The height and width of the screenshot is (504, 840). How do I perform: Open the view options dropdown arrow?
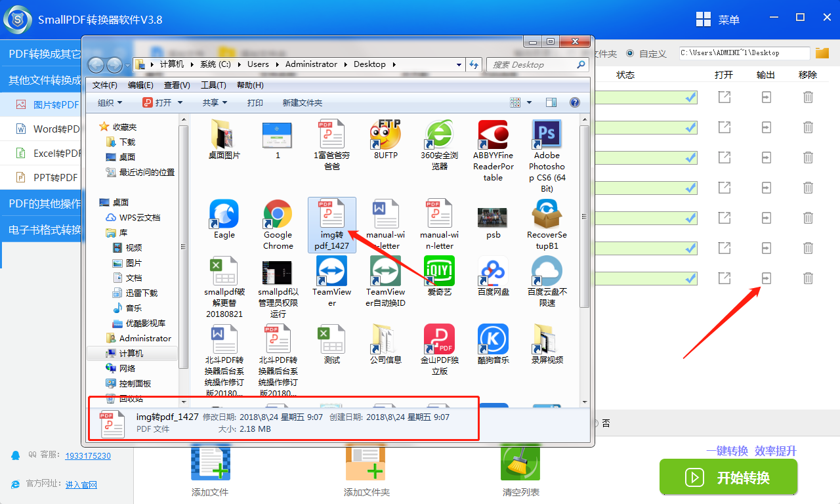[530, 102]
